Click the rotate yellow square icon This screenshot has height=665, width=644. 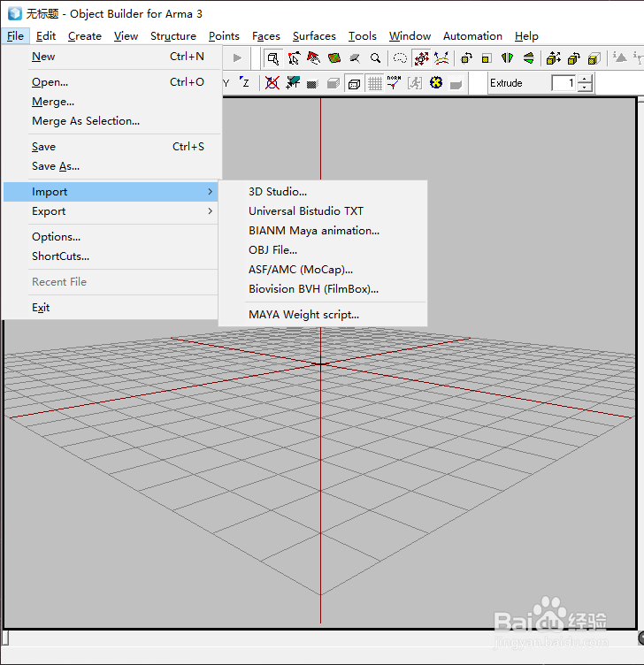point(467,58)
